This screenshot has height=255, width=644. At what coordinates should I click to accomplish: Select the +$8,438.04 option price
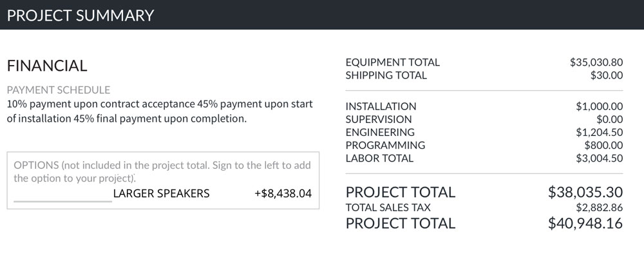[x=283, y=193]
